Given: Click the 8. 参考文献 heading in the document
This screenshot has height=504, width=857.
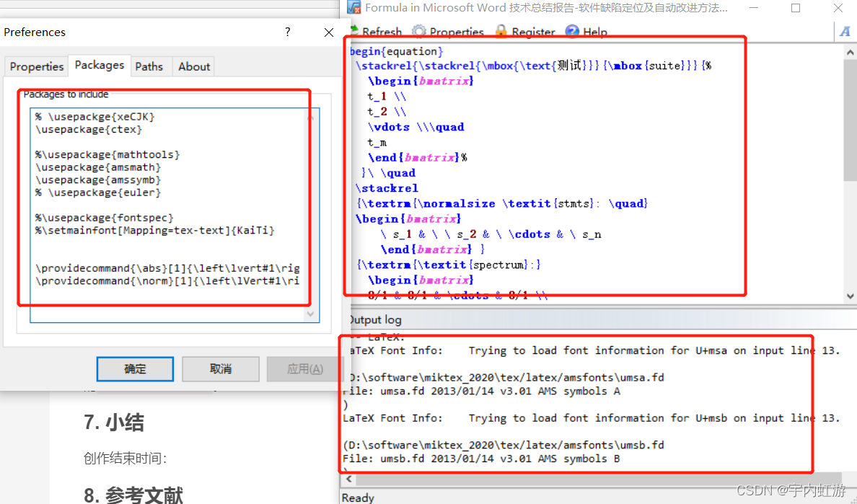Looking at the screenshot, I should click(133, 494).
